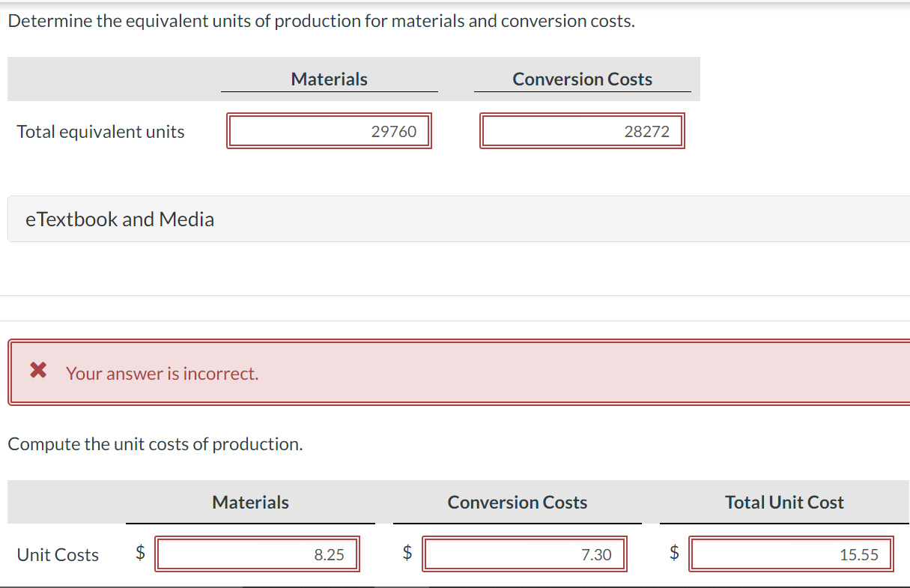Click Conversion Costs header in unit costs table

(518, 503)
